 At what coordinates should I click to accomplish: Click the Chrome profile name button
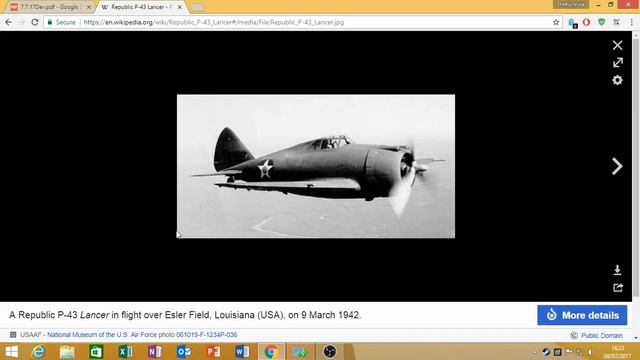[571, 4]
